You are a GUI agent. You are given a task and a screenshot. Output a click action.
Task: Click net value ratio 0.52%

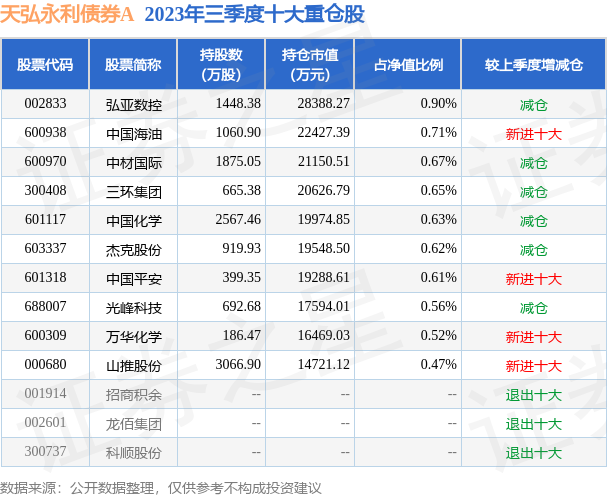[x=439, y=336]
